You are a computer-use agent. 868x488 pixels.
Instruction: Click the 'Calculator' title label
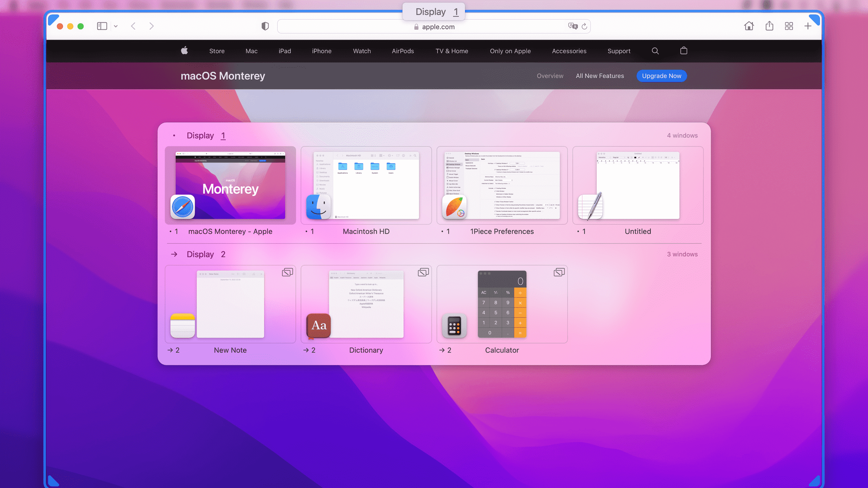coord(502,350)
